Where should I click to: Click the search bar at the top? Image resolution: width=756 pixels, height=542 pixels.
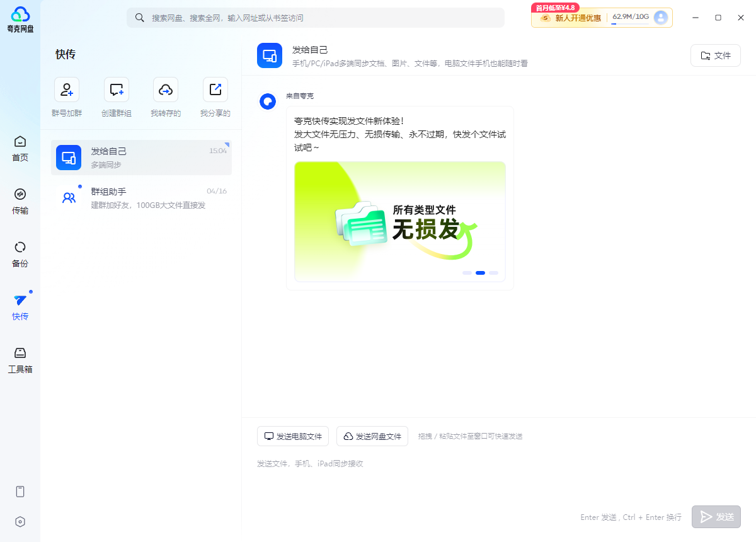(x=315, y=18)
